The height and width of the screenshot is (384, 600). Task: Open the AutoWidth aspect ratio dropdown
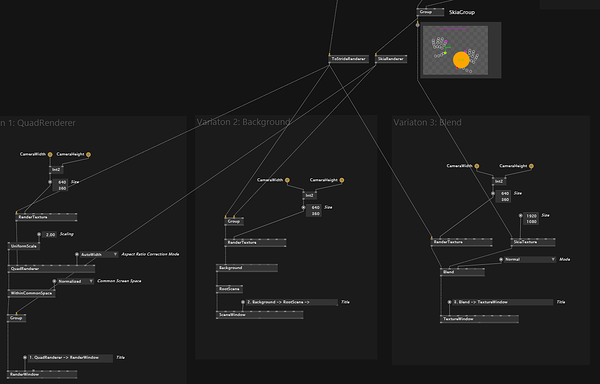point(99,254)
